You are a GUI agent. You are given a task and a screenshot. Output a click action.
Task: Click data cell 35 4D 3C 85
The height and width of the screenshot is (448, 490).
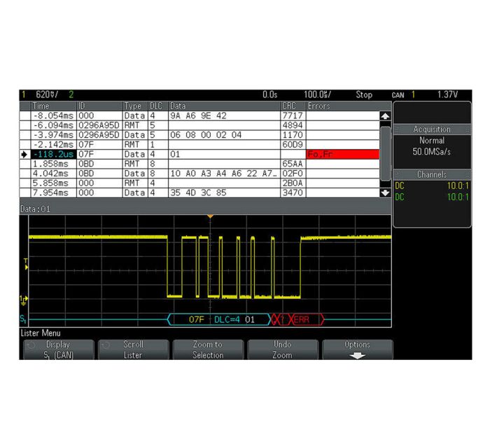[224, 193]
